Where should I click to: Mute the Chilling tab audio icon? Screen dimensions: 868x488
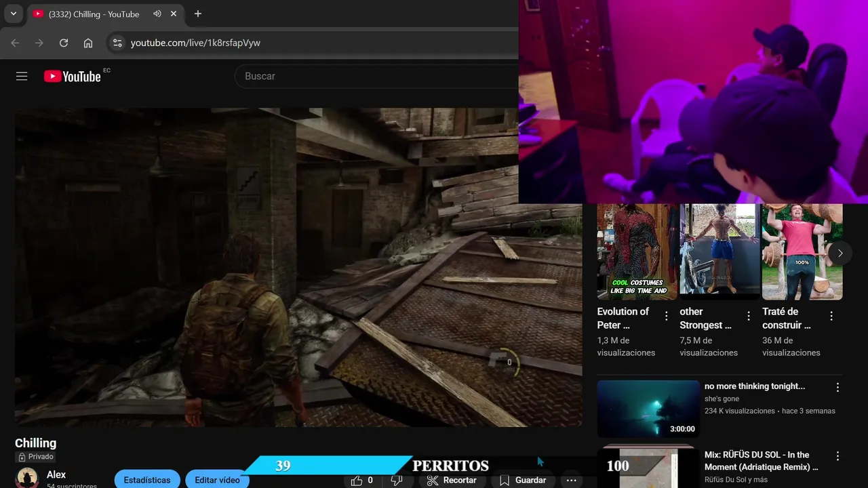point(157,14)
